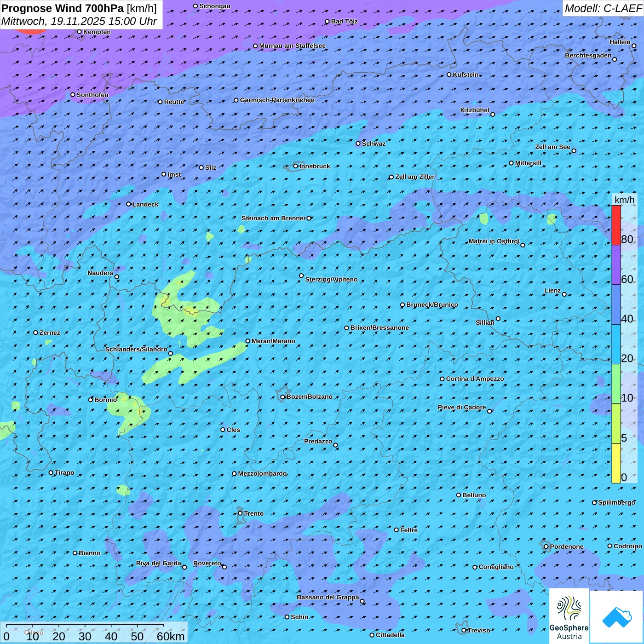Click the '60km' scale bar label
The height and width of the screenshot is (644, 644).
171,636
